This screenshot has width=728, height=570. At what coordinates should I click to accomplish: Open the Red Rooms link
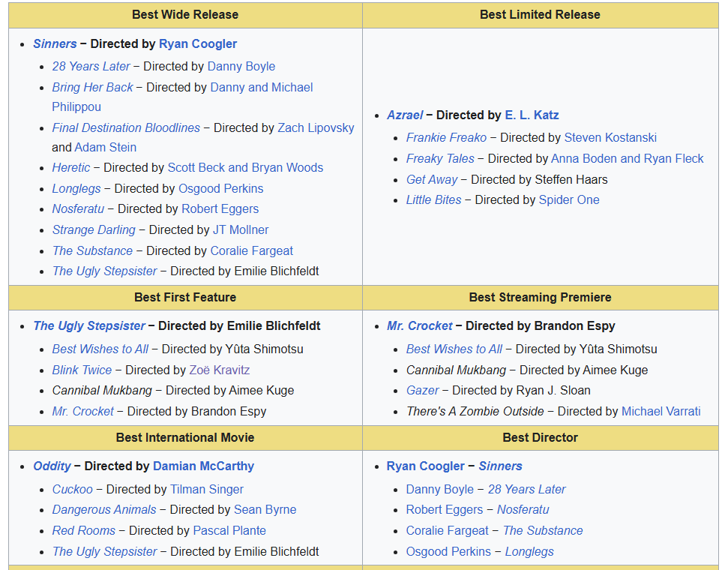pyautogui.click(x=83, y=531)
